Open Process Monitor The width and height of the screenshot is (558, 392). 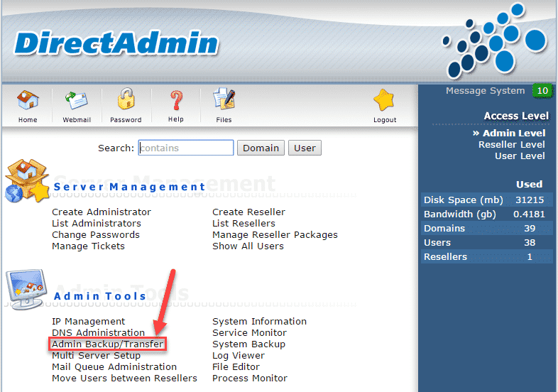[x=250, y=378]
